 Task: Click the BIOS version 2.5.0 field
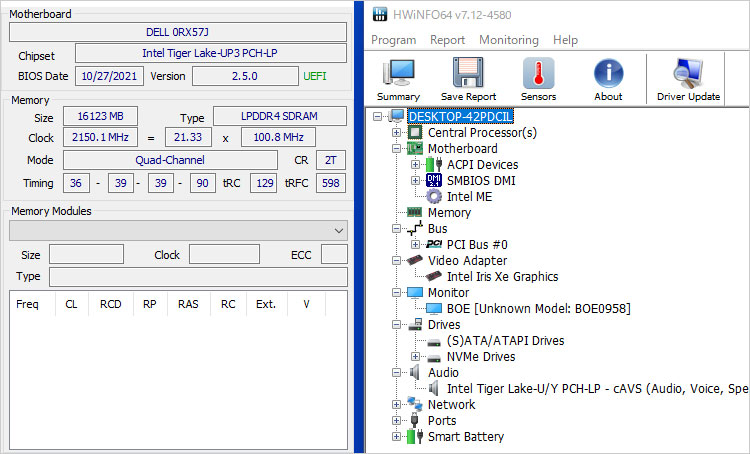click(x=245, y=76)
